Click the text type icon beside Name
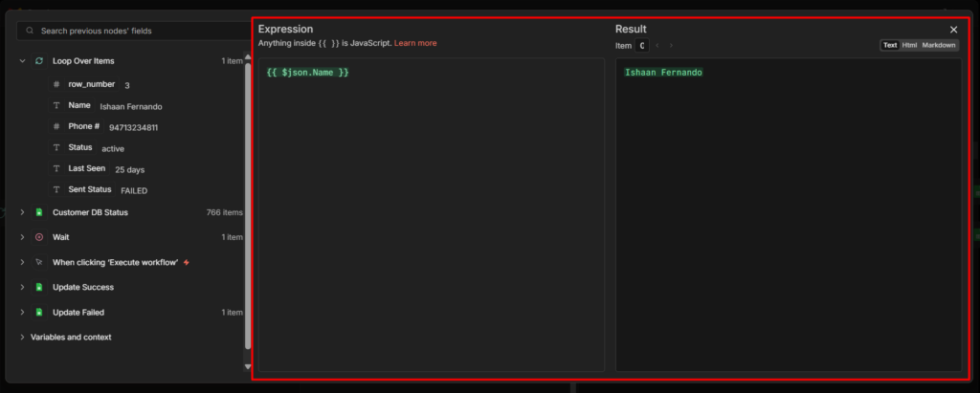The height and width of the screenshot is (393, 980). point(56,105)
